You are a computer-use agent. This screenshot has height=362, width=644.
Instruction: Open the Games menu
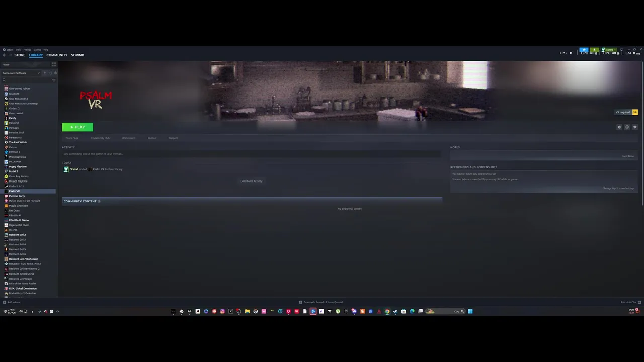tap(37, 50)
